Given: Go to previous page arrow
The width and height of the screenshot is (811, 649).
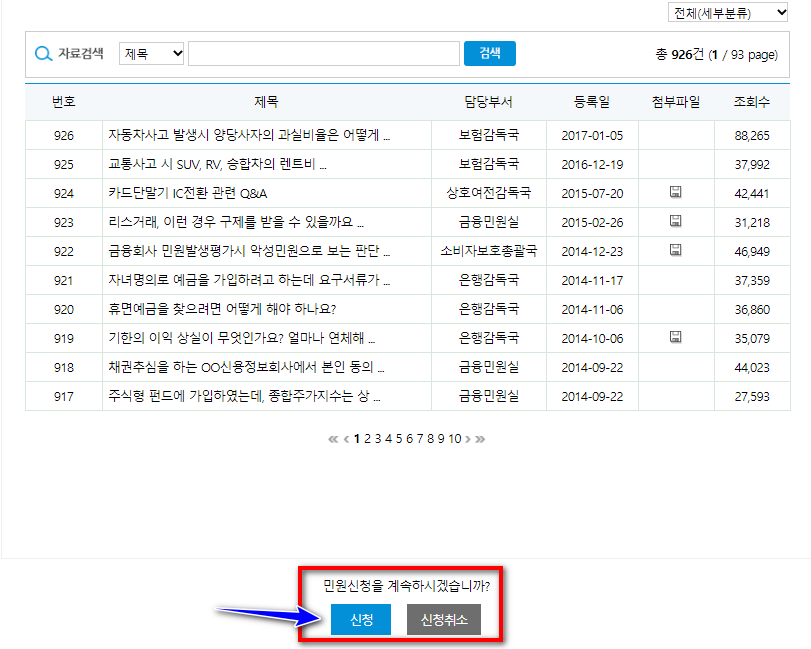Looking at the screenshot, I should (346, 439).
